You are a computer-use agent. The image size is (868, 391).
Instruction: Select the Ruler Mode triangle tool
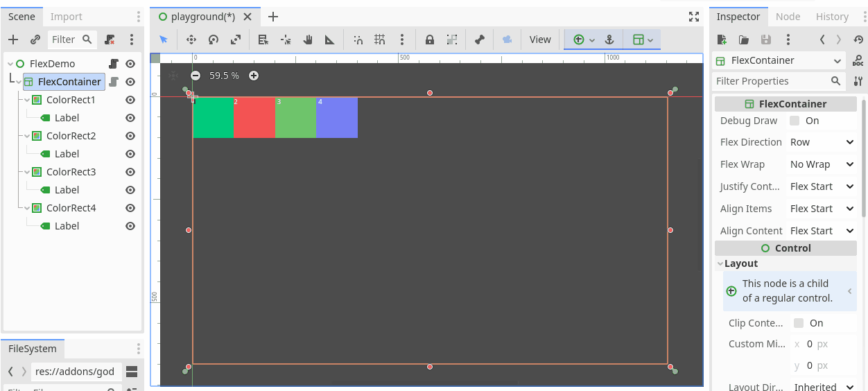[x=330, y=40]
